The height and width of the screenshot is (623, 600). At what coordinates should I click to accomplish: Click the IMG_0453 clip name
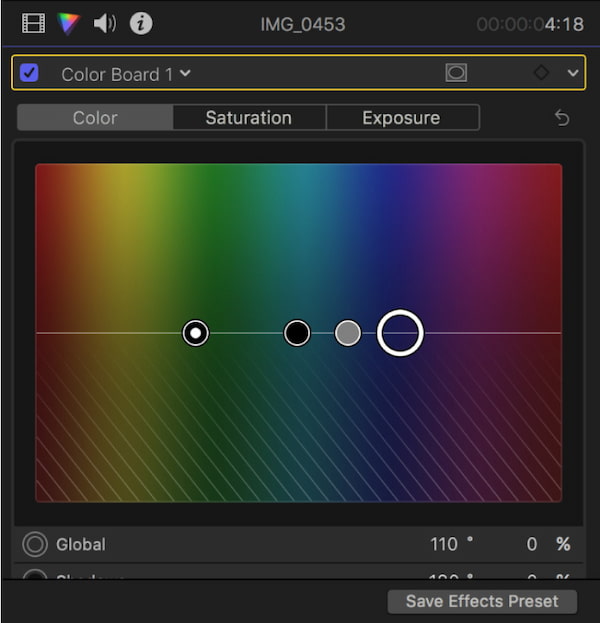click(303, 24)
